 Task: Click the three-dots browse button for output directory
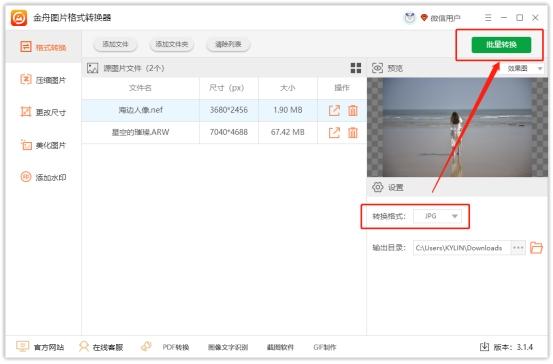[518, 248]
